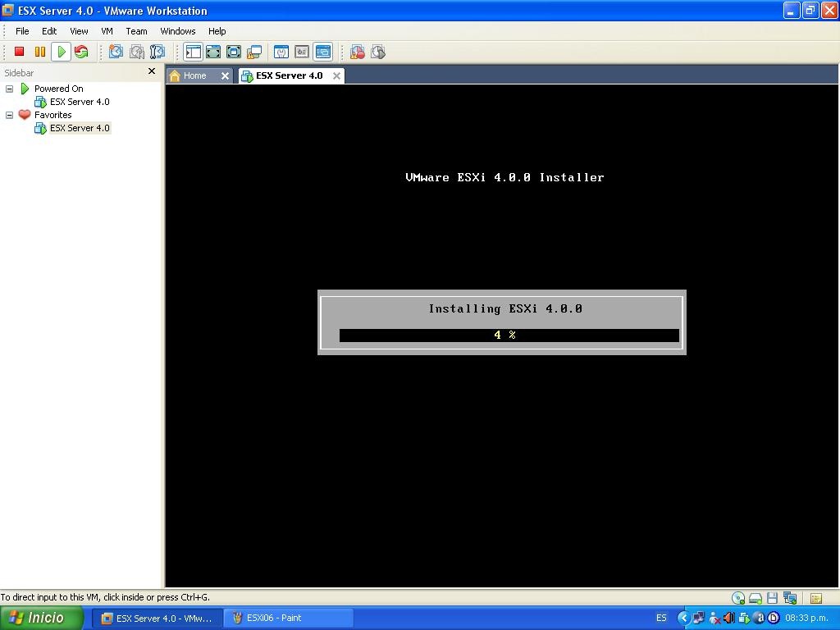
Task: Click 'Installing ESXi 4.0.0' dialog text
Action: click(x=504, y=308)
